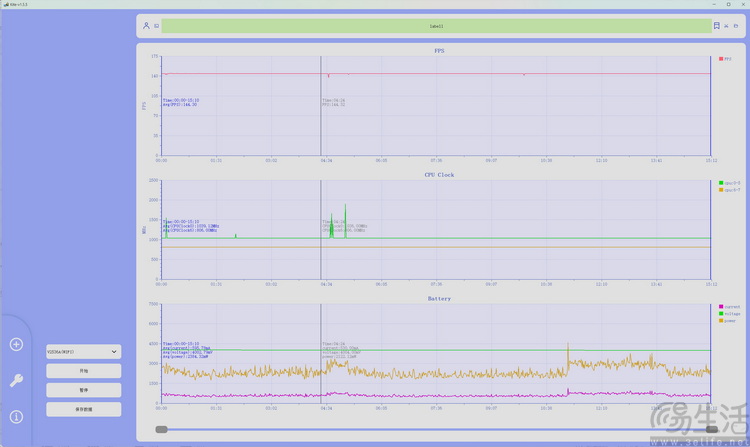Screen dimensions: 750x447
Task: Click the left handle of the bottom range slider
Action: coord(162,429)
